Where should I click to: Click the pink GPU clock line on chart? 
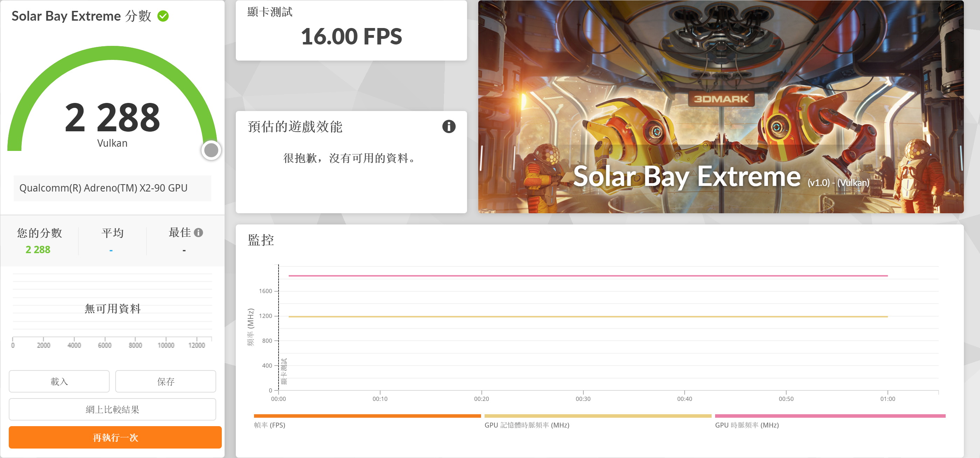pyautogui.click(x=571, y=276)
